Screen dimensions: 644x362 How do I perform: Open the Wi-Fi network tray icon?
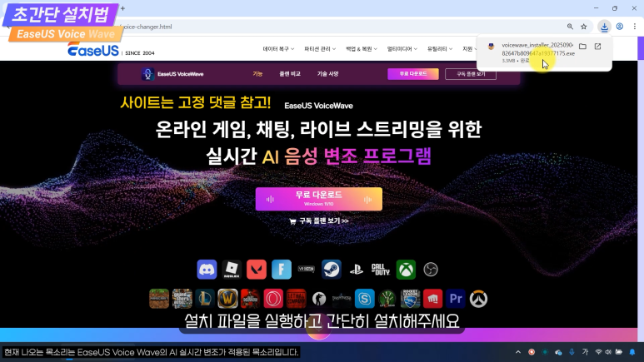click(598, 352)
